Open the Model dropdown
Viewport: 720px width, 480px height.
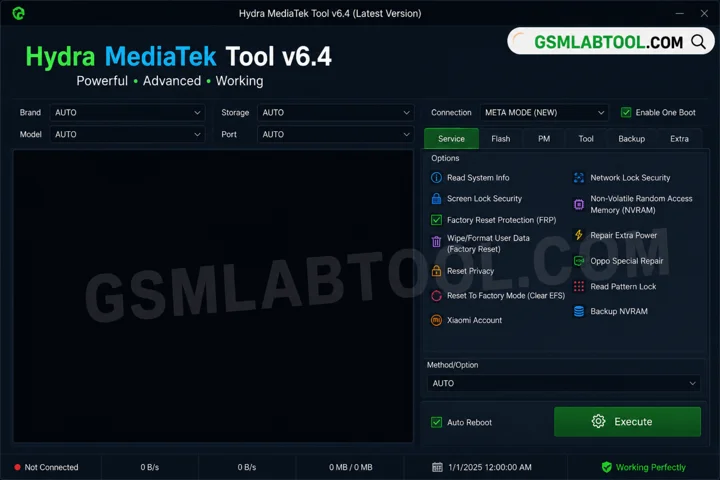127,135
